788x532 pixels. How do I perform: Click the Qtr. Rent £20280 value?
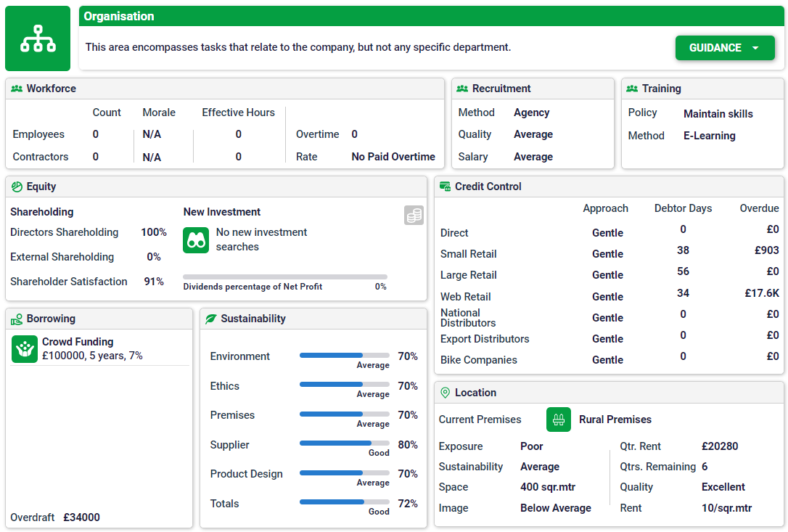(720, 446)
